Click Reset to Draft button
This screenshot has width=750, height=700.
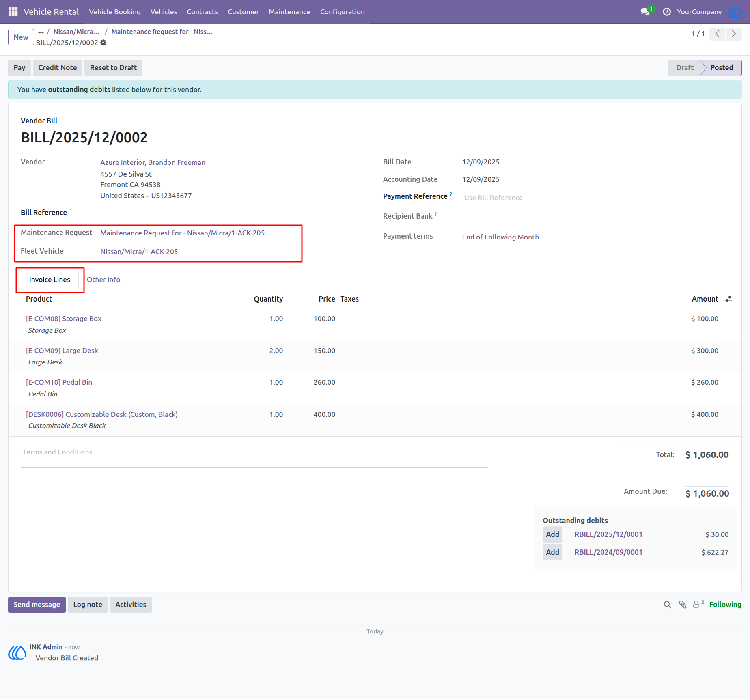[113, 68]
